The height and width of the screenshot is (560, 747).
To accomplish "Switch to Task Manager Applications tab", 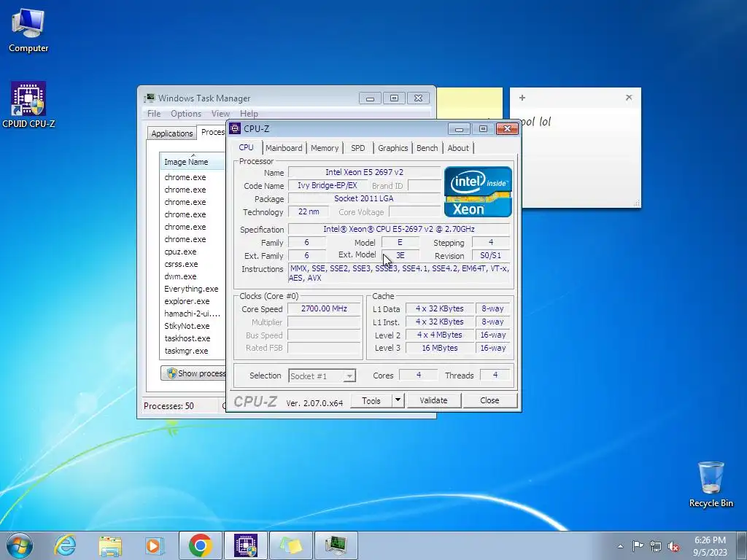I will [x=171, y=133].
